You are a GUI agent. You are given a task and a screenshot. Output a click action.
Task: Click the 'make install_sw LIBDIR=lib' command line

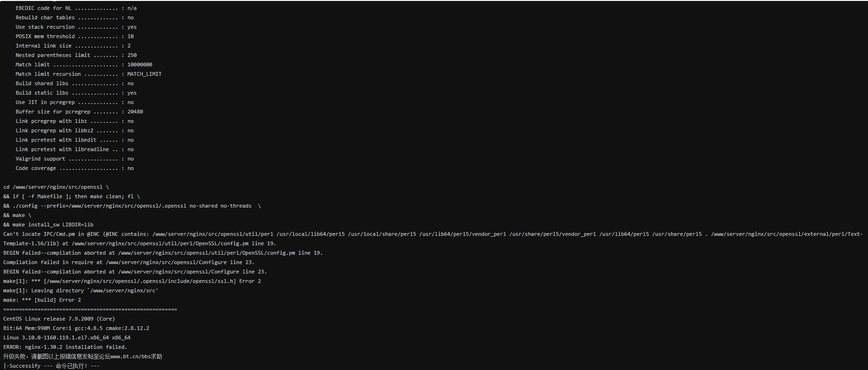48,225
